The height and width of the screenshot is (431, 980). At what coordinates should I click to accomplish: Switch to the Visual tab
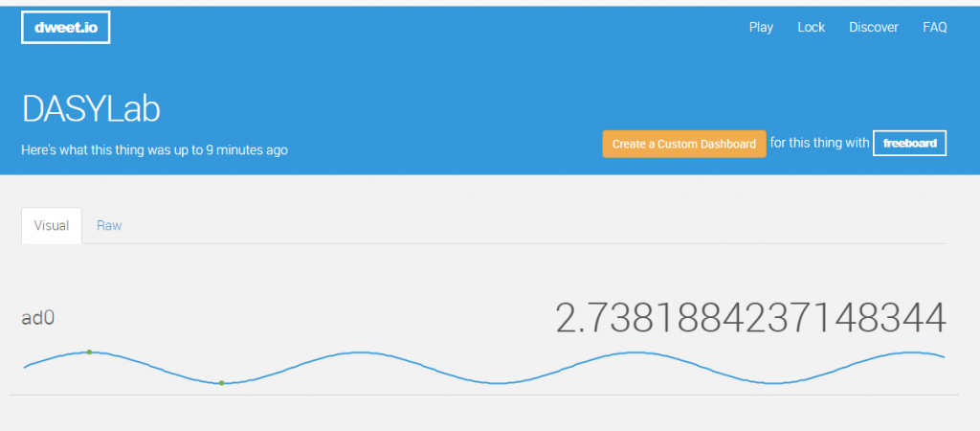click(52, 225)
